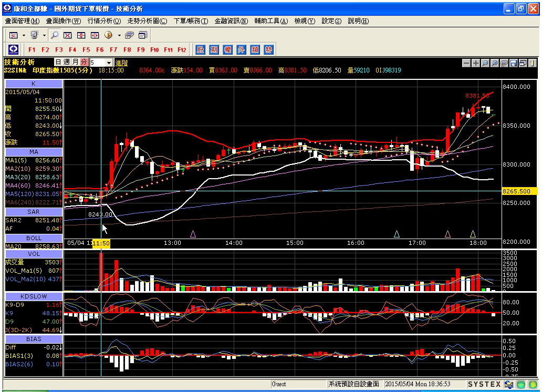
Task: Click the blue 股 stock button
Action: pyautogui.click(x=200, y=49)
